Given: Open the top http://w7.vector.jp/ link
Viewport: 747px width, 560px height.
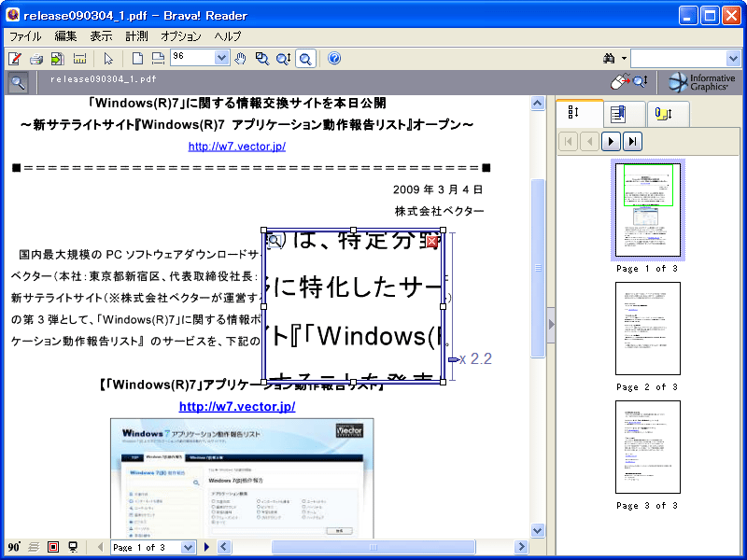Looking at the screenshot, I should point(237,147).
